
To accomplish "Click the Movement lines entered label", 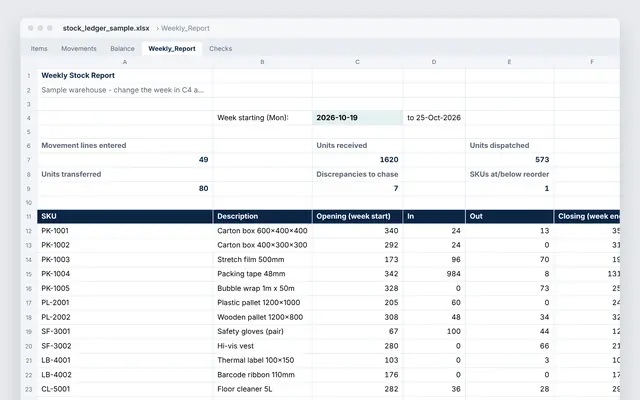I will point(84,145).
